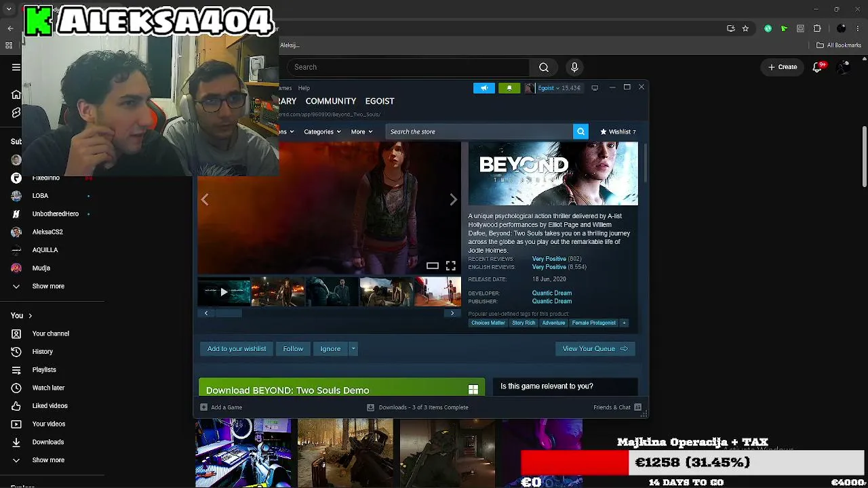The height and width of the screenshot is (488, 868).
Task: Expand the You section chevron
Action: click(30, 316)
